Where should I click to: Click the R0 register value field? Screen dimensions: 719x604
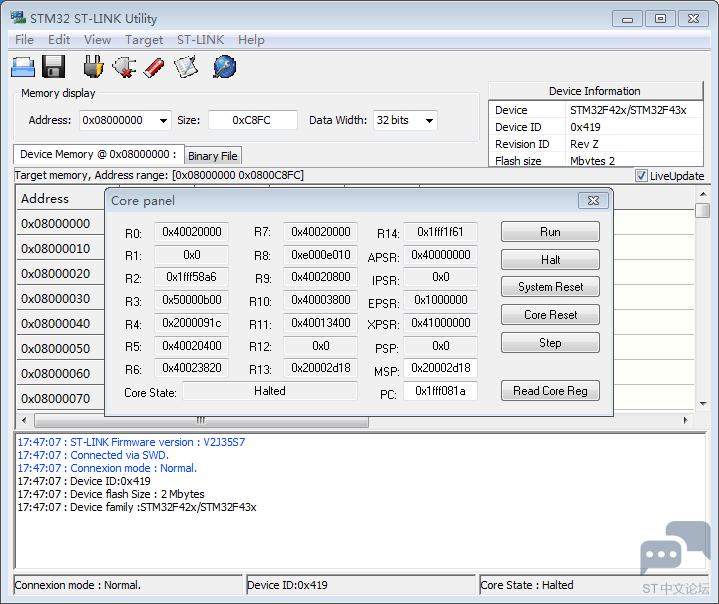tap(192, 232)
